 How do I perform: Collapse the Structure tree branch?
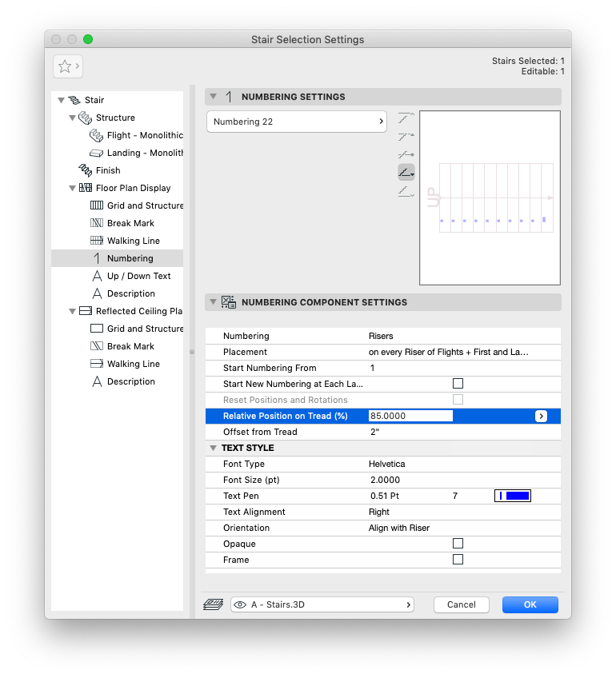(73, 118)
